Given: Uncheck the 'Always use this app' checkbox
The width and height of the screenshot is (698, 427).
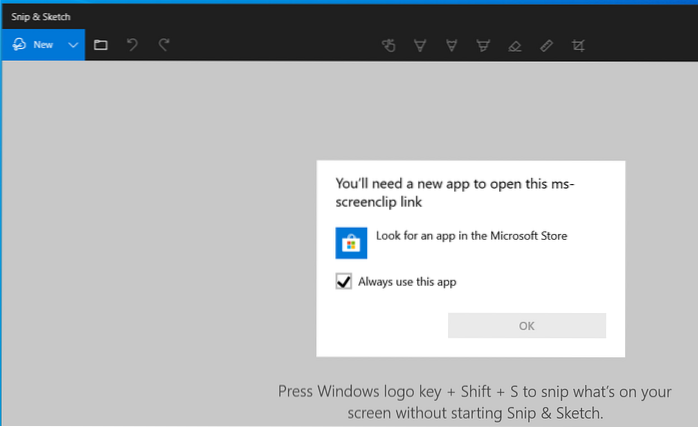Looking at the screenshot, I should 343,282.
